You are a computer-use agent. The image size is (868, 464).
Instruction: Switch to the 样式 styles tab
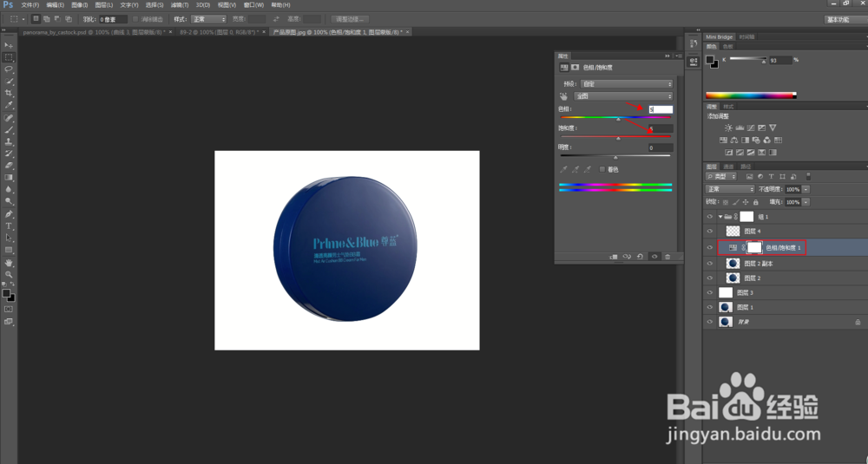point(728,106)
